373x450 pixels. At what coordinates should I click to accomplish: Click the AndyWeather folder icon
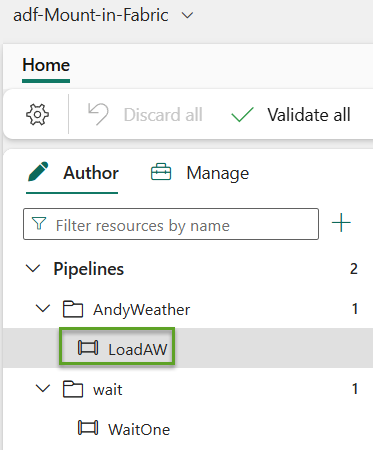(x=73, y=309)
